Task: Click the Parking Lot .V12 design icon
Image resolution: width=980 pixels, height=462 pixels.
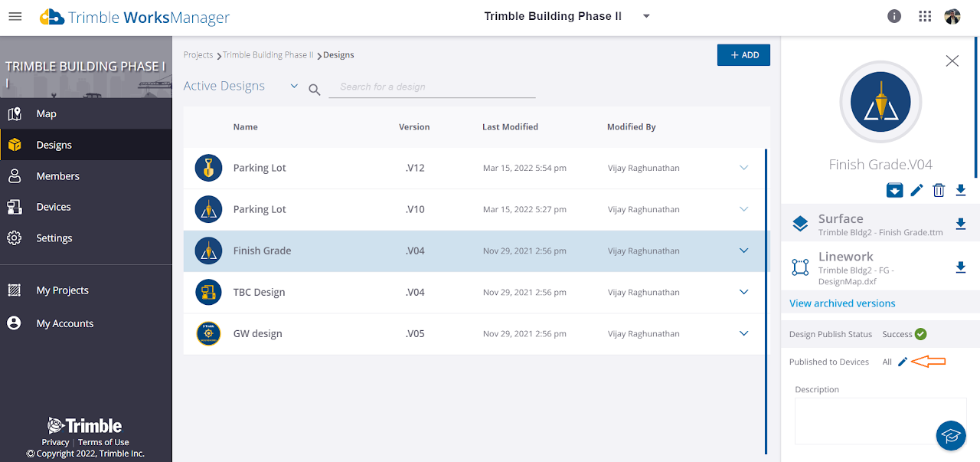Action: [208, 168]
